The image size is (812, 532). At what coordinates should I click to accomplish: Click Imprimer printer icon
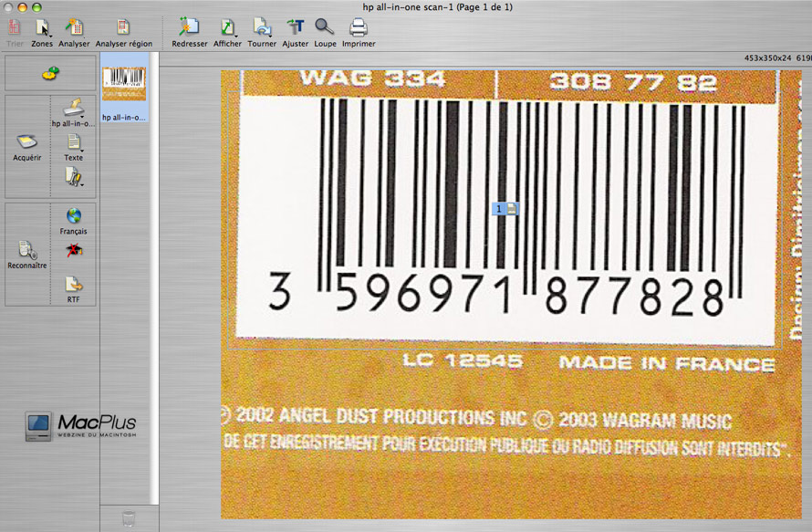pos(359,27)
